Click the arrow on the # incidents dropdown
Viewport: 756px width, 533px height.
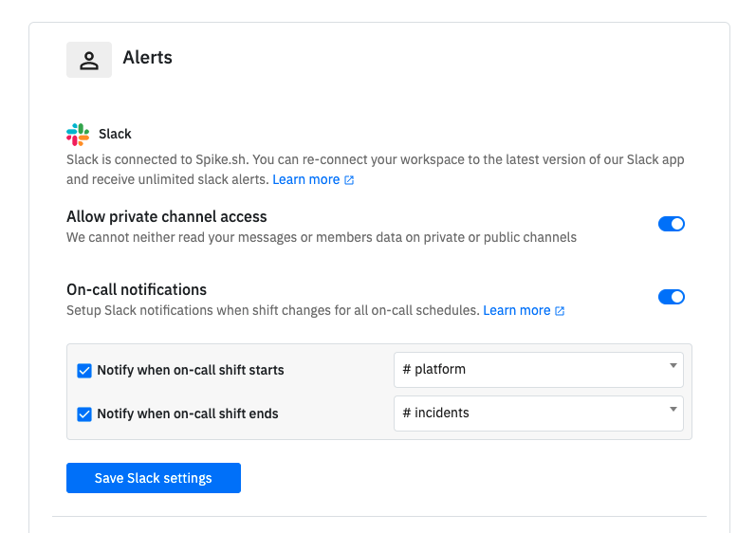673,409
